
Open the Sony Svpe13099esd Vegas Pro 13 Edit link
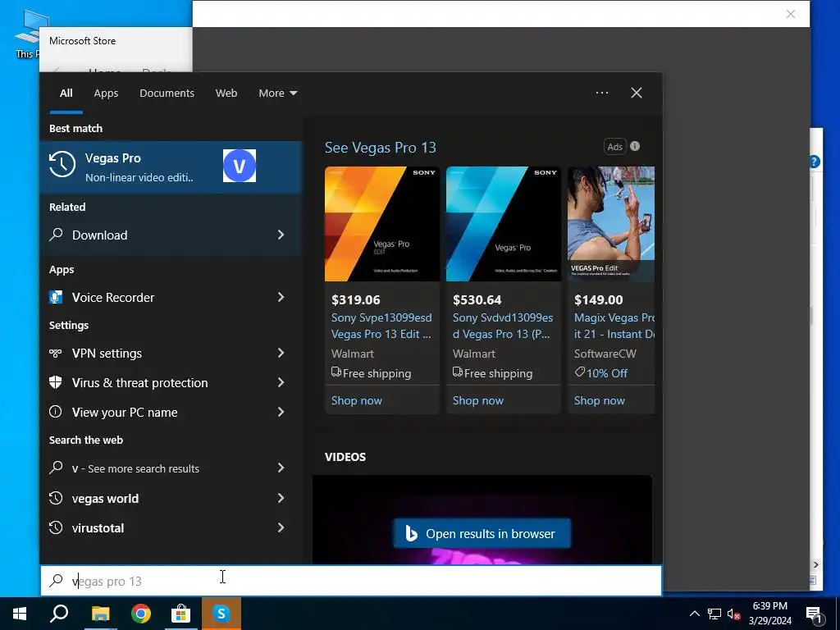point(381,326)
